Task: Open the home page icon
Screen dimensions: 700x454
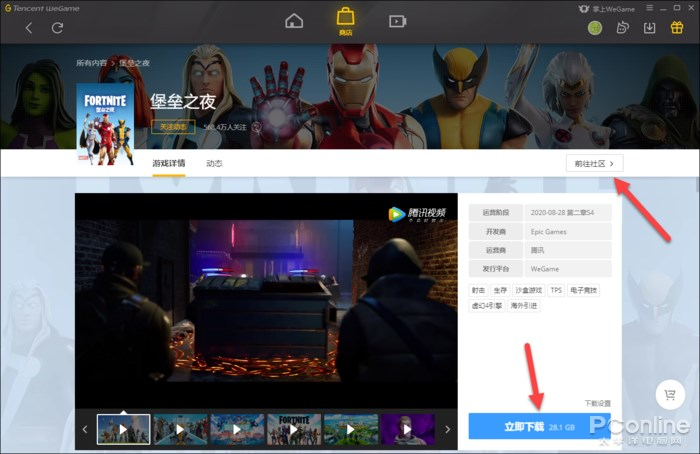Action: [294, 21]
